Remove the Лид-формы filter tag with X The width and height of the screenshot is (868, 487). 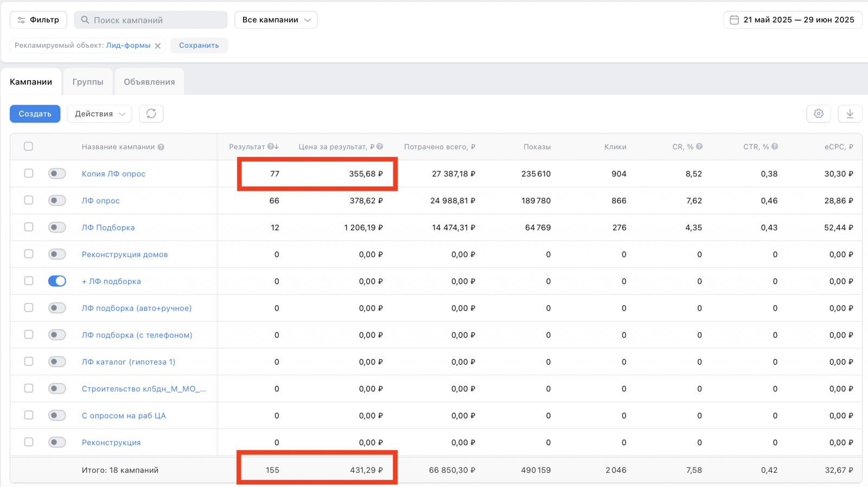tap(158, 46)
